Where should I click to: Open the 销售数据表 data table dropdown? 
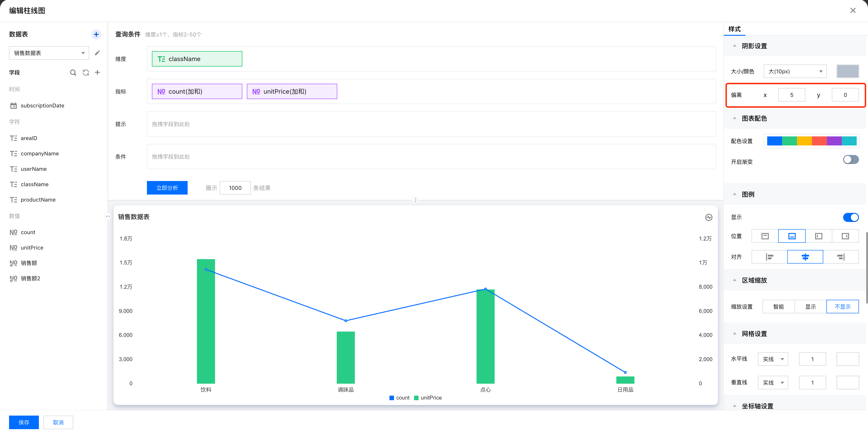tap(49, 53)
